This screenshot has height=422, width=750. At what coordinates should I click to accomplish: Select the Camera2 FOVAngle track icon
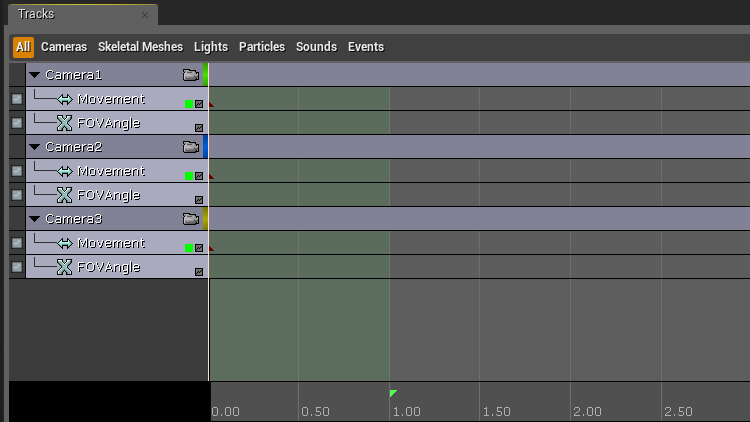click(65, 195)
